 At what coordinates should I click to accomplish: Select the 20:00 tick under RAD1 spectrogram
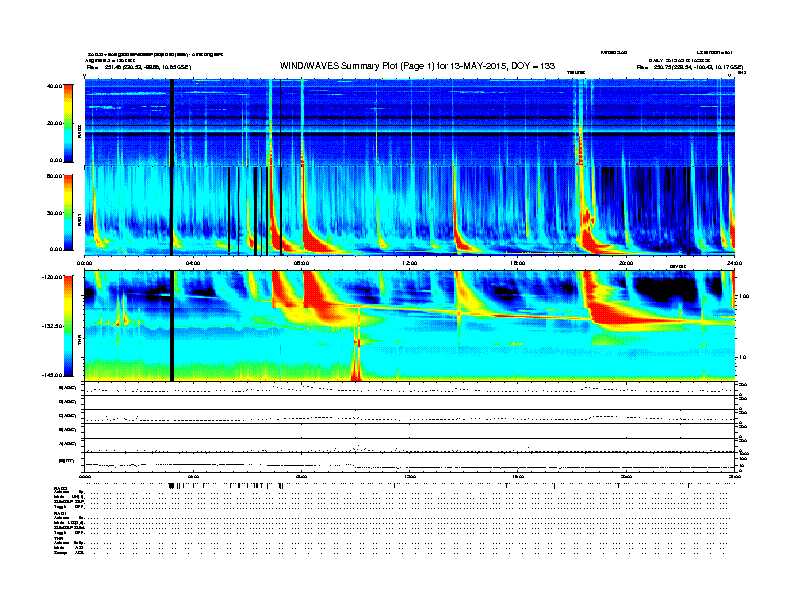tap(626, 263)
